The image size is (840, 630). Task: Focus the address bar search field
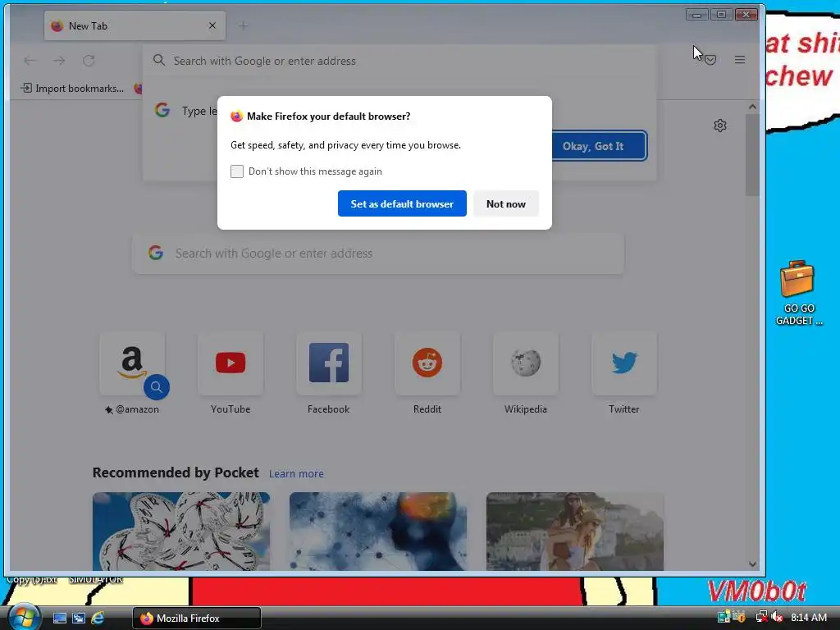pos(399,61)
